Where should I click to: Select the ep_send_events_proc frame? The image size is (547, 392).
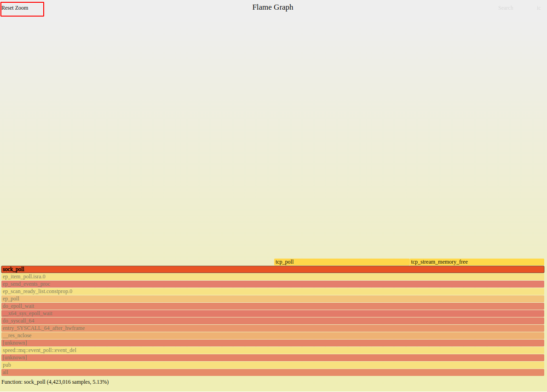point(272,284)
